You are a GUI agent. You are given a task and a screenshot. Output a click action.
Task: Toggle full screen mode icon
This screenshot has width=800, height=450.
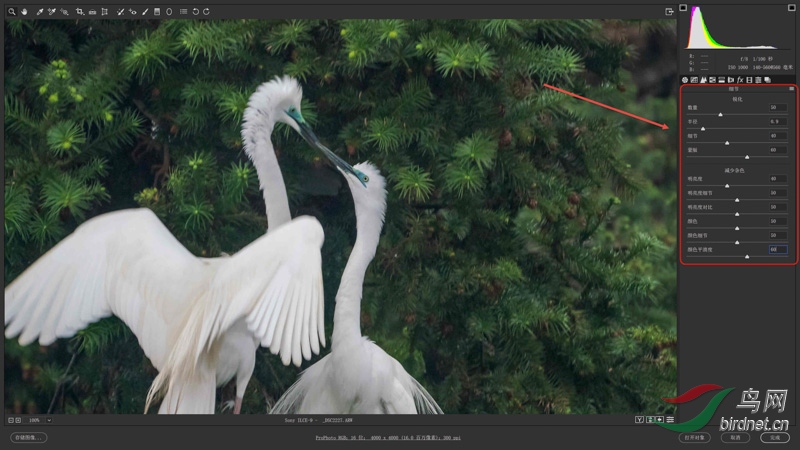tap(669, 11)
